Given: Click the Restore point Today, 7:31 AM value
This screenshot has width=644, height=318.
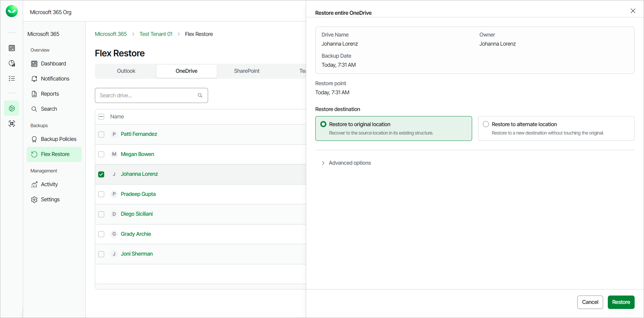Looking at the screenshot, I should click(x=332, y=93).
